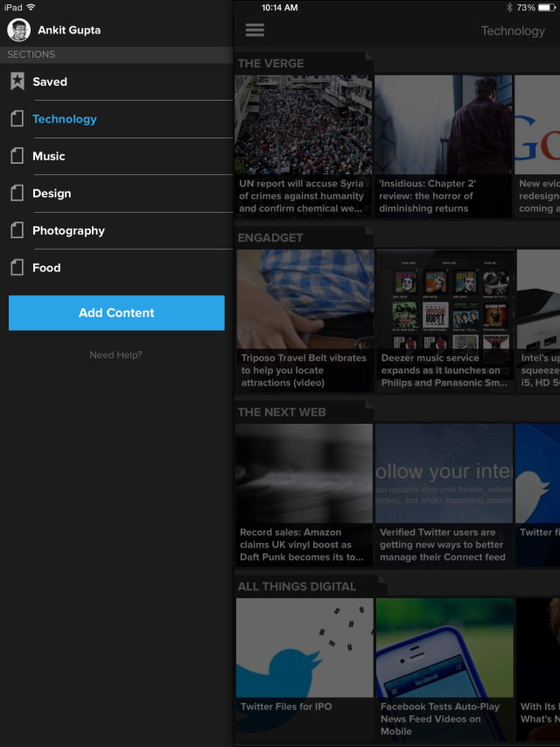Viewport: 560px width, 747px height.
Task: Click the page icon beside Food
Action: (17, 267)
